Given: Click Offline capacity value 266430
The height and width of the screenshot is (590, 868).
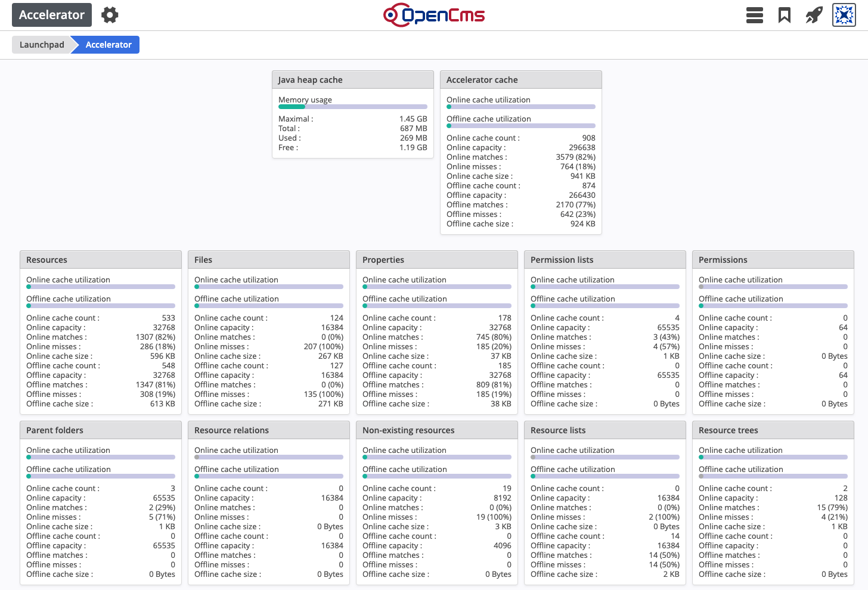Looking at the screenshot, I should coord(582,195).
